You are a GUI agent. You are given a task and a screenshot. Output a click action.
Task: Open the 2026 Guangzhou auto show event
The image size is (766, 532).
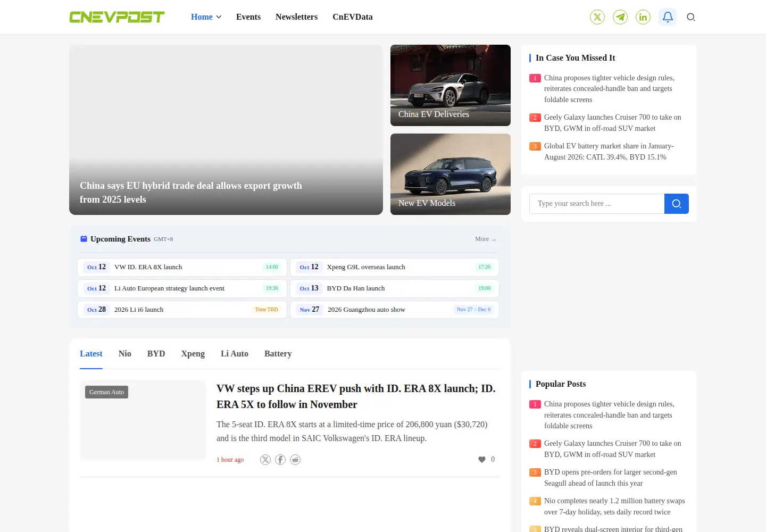pyautogui.click(x=395, y=310)
